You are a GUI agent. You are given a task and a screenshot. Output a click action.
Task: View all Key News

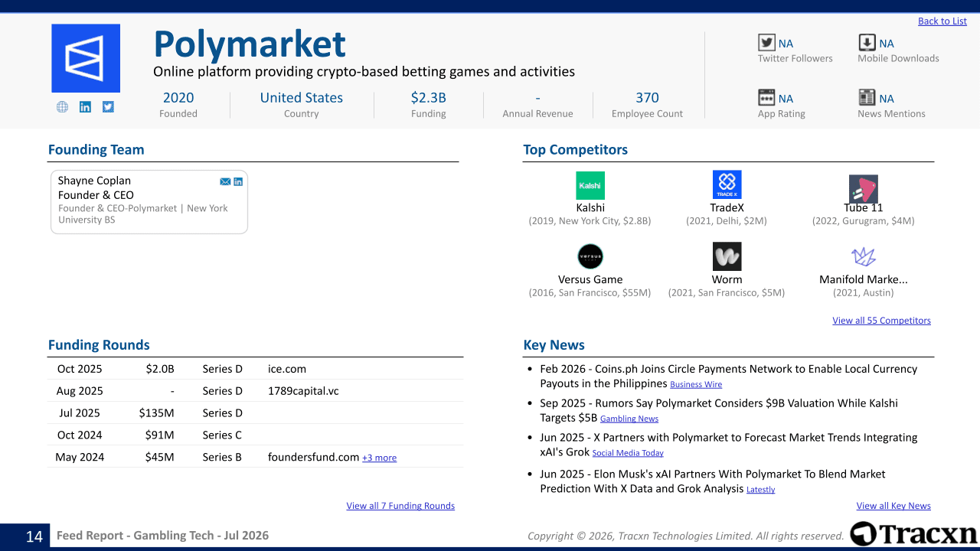[893, 506]
